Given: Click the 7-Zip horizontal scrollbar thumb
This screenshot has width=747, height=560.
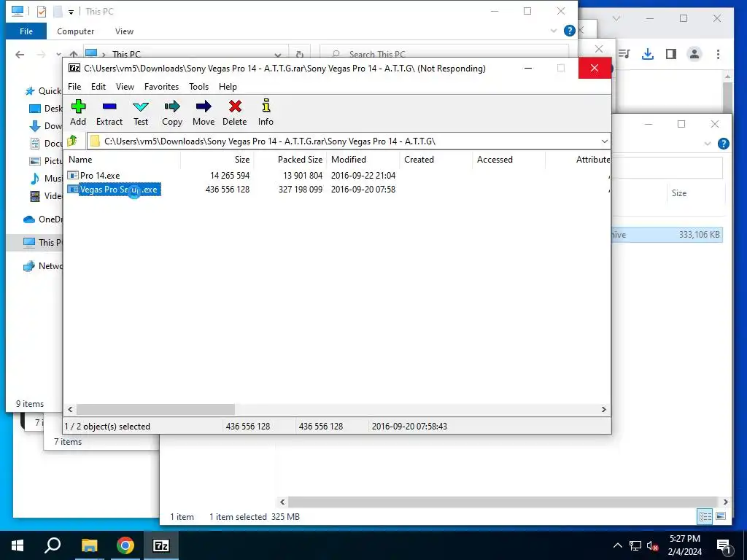Looking at the screenshot, I should pyautogui.click(x=156, y=410).
